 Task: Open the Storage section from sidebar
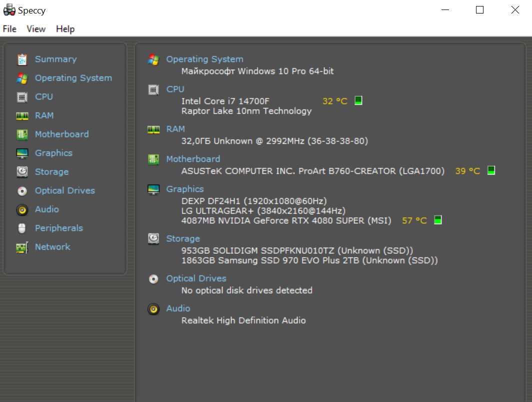[51, 172]
